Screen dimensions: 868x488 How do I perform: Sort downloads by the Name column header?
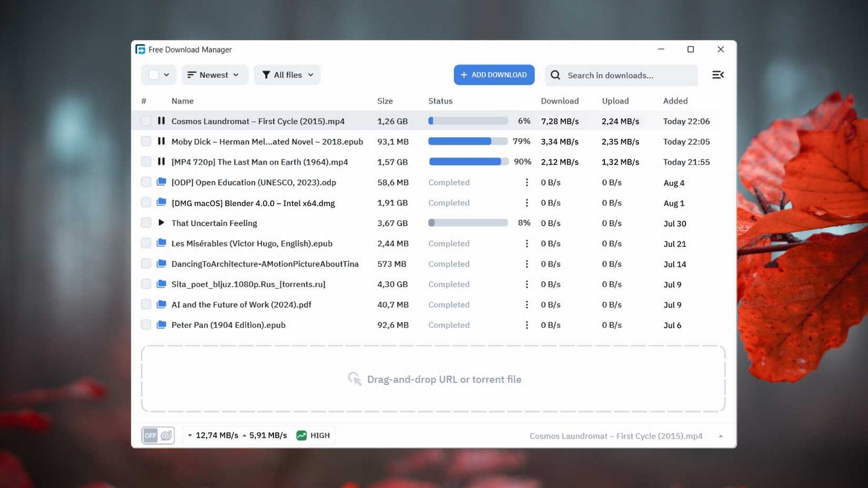coord(183,100)
